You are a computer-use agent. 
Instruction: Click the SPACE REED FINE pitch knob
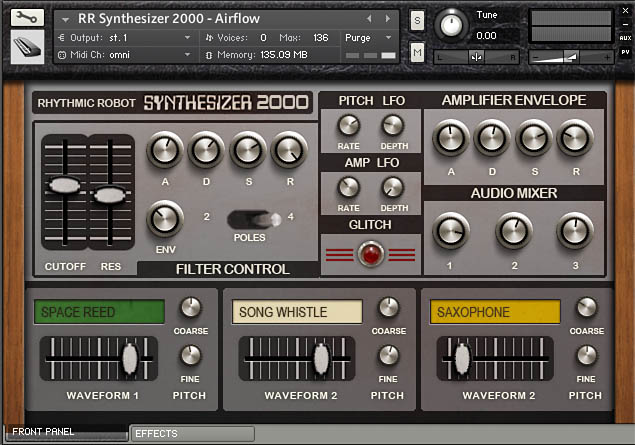tap(190, 356)
